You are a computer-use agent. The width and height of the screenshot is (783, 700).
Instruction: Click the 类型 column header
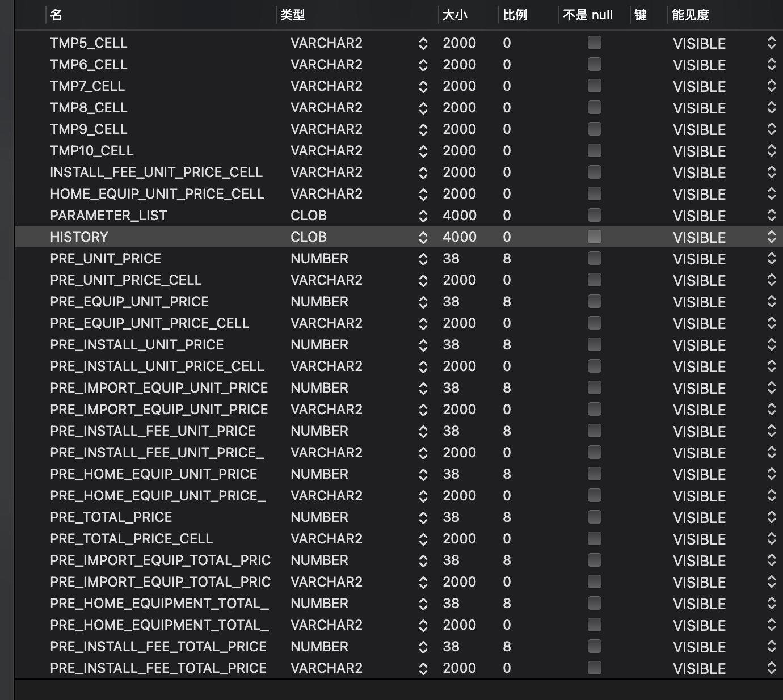293,15
